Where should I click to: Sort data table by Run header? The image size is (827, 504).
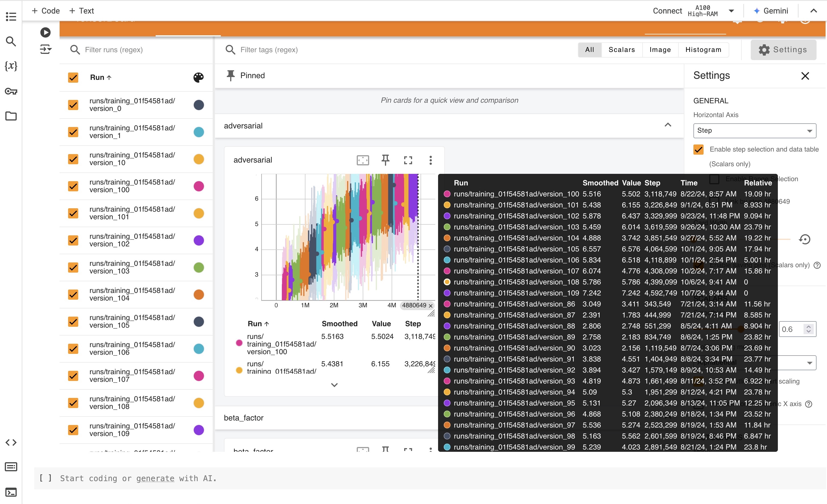pos(258,324)
